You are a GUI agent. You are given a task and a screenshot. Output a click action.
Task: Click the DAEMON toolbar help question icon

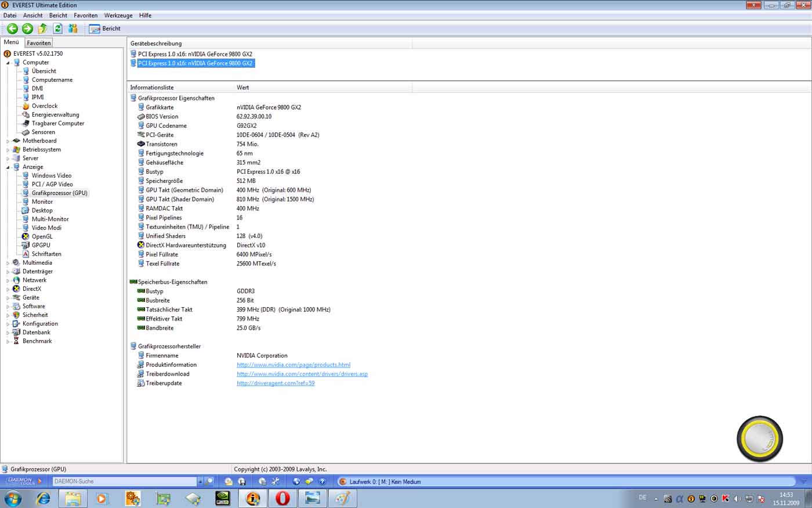[x=322, y=481]
